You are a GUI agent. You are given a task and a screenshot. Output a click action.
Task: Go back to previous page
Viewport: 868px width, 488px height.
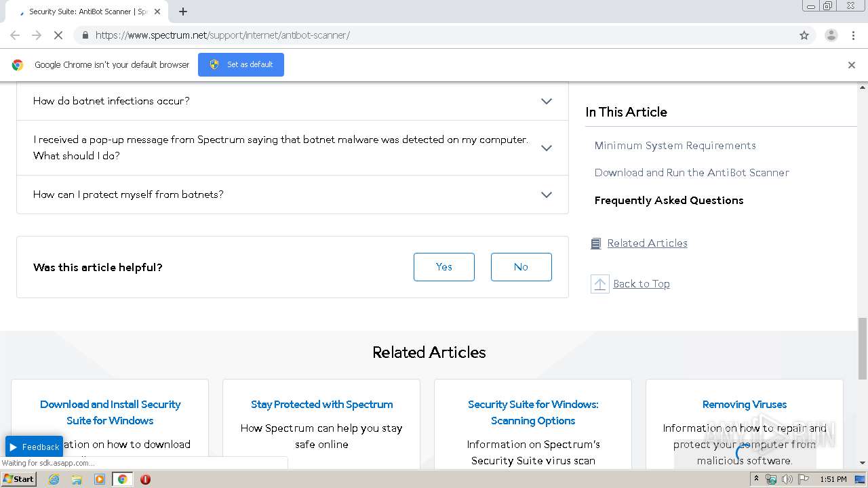15,35
